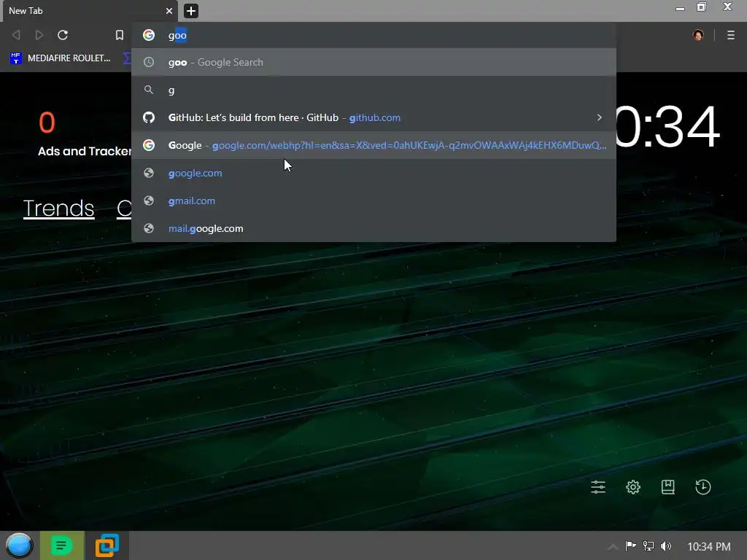Open MEDIAFIRE ROULET... bookmark

[x=60, y=58]
